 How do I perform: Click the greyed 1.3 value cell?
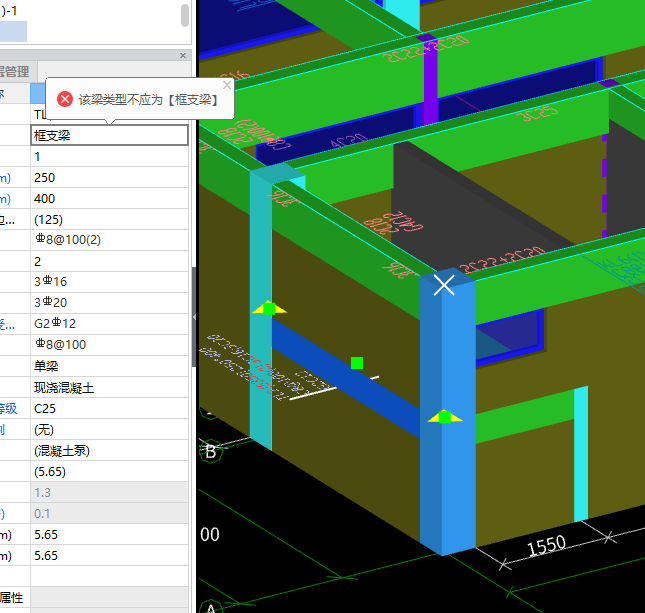(109, 492)
